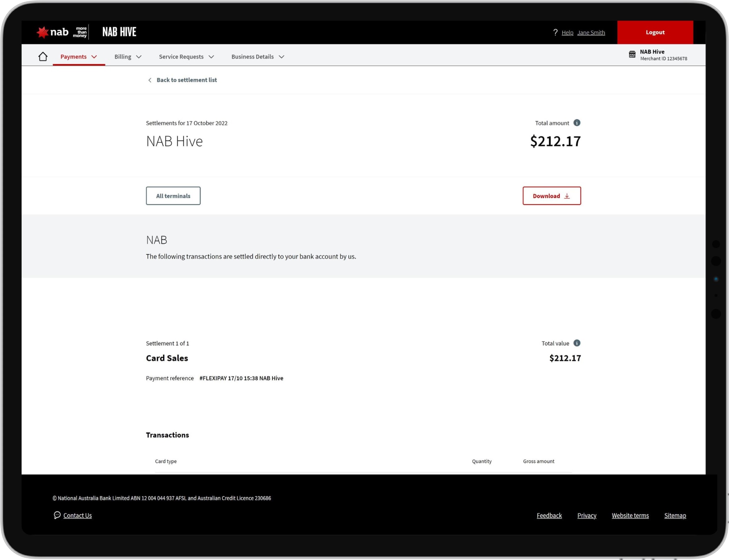Click the NAB star logo
This screenshot has height=560, width=729.
pyautogui.click(x=43, y=32)
